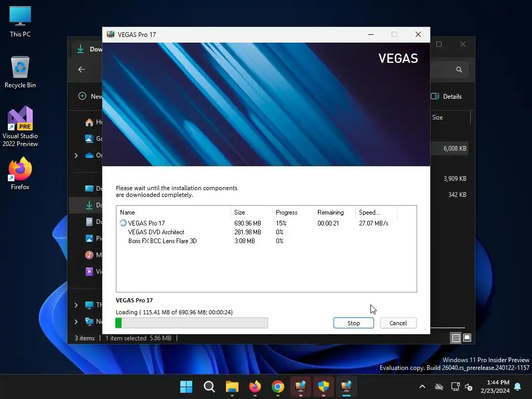Open the Firefox desktop shortcut

pos(20,174)
